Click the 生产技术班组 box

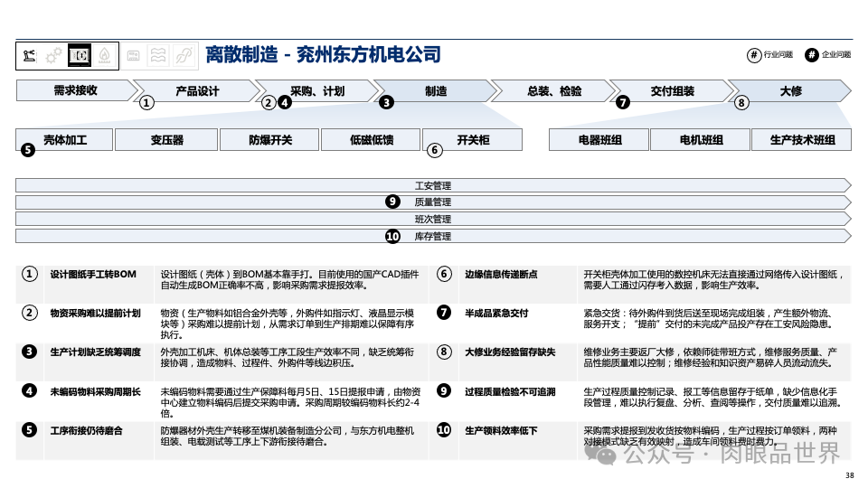[x=802, y=139]
